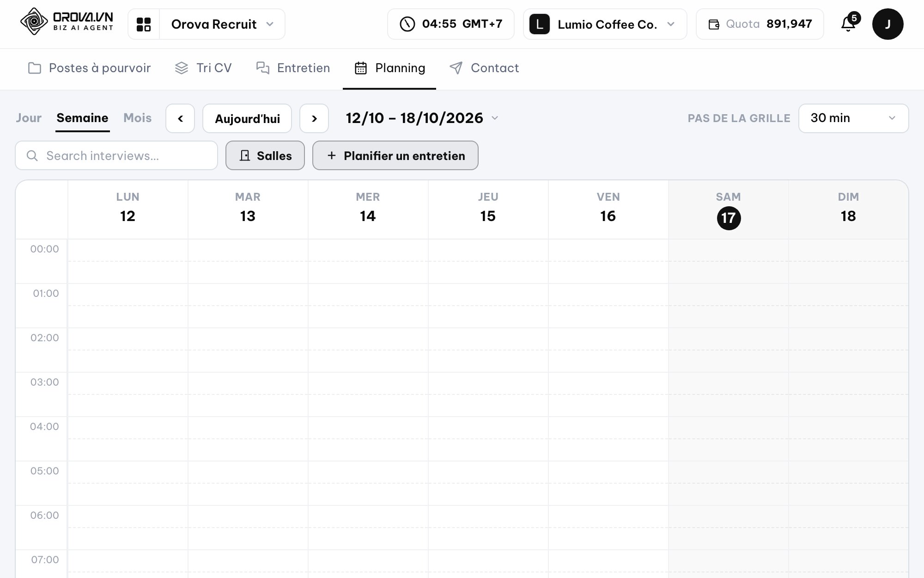
Task: Click the Orova.vn logo
Action: click(67, 21)
